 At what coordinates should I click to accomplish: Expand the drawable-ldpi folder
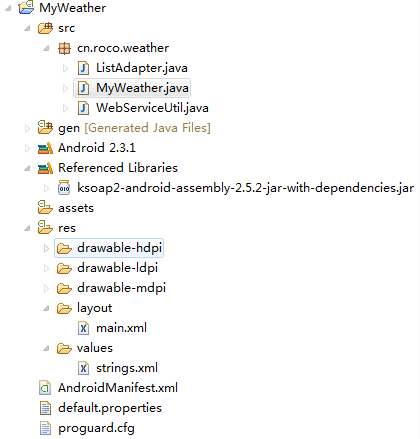pyautogui.click(x=46, y=268)
